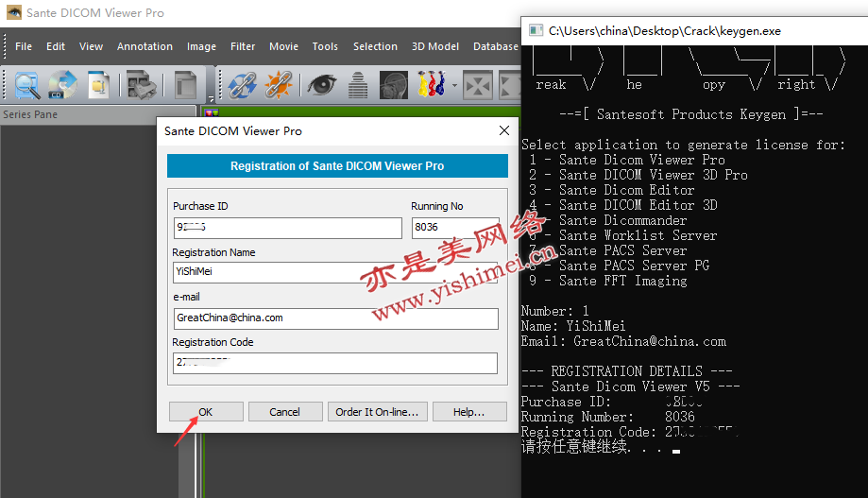Viewport: 868px width, 498px height.
Task: Click '1 - Sante Dicom Viewer Pro' in console
Action: (626, 160)
